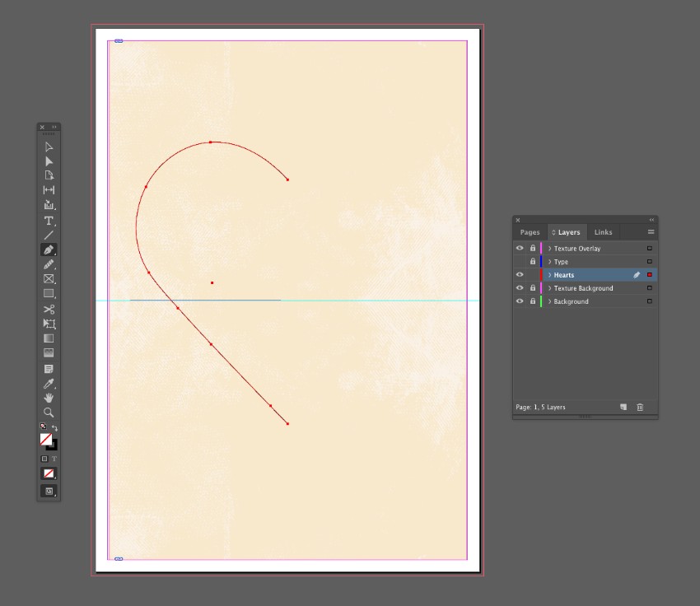Expand the Texture Overlay layer
Screen dimensions: 700x606
coord(549,249)
